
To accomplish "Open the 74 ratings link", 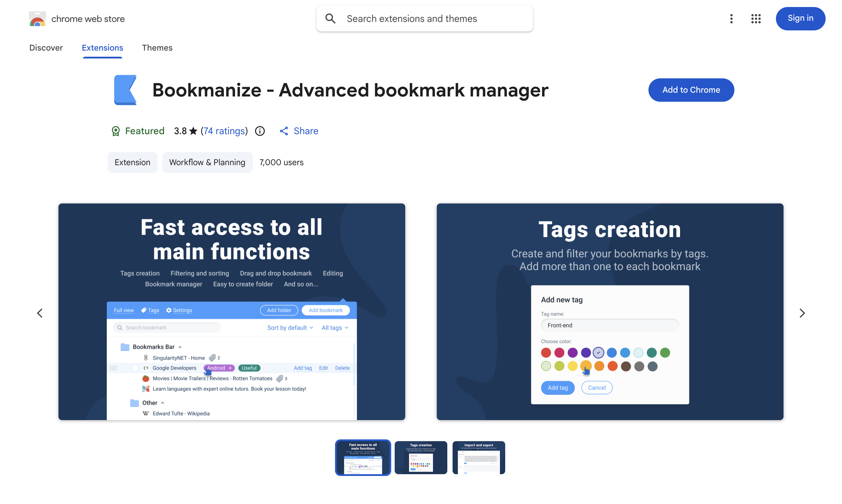I will point(224,131).
